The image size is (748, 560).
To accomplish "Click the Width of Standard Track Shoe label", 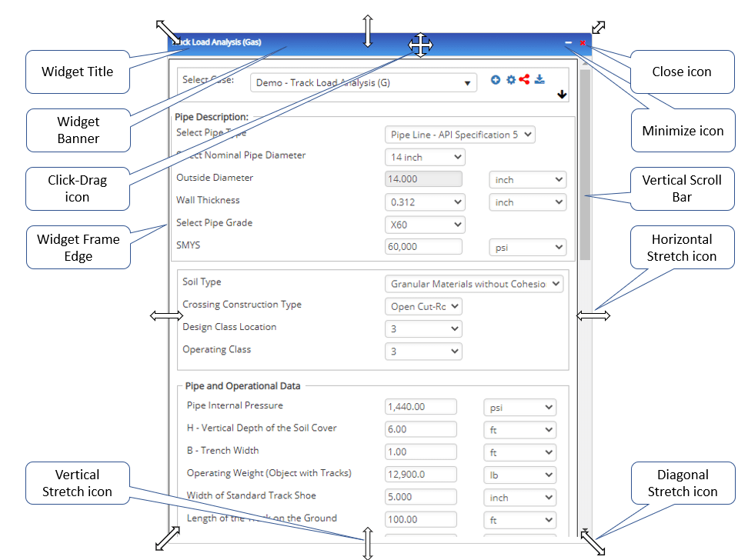I will [252, 495].
